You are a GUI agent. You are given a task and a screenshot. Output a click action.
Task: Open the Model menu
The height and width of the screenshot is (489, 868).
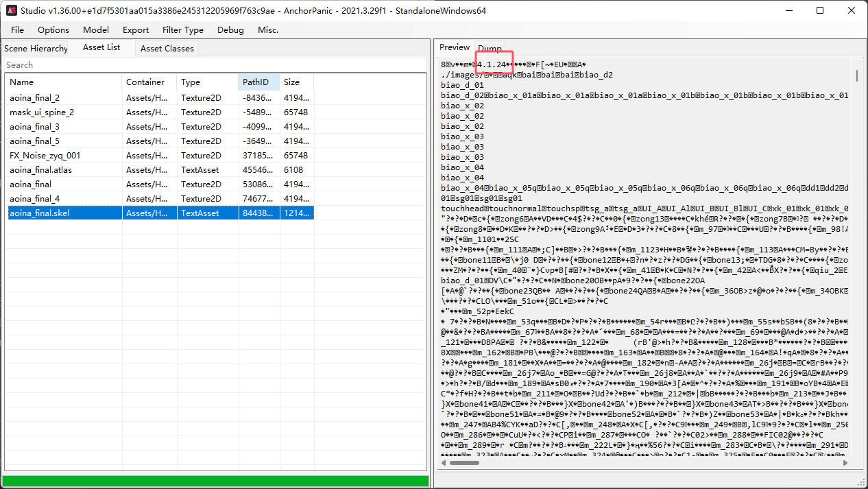click(96, 30)
